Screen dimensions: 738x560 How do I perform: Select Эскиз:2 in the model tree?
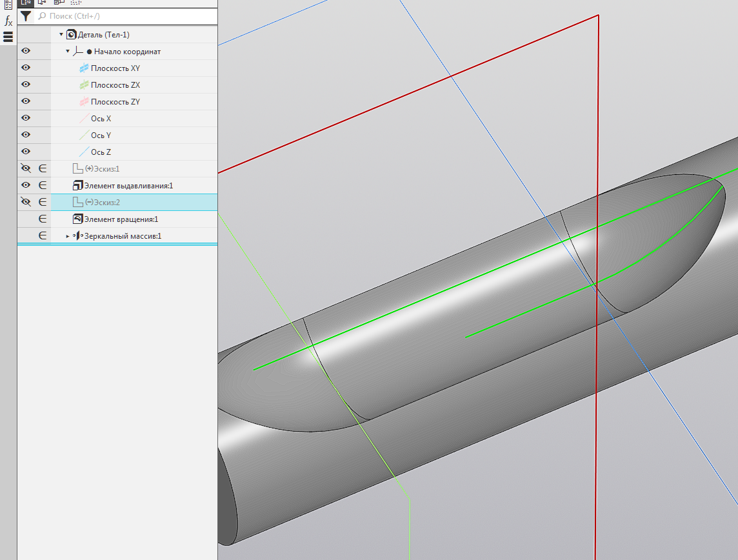(102, 203)
